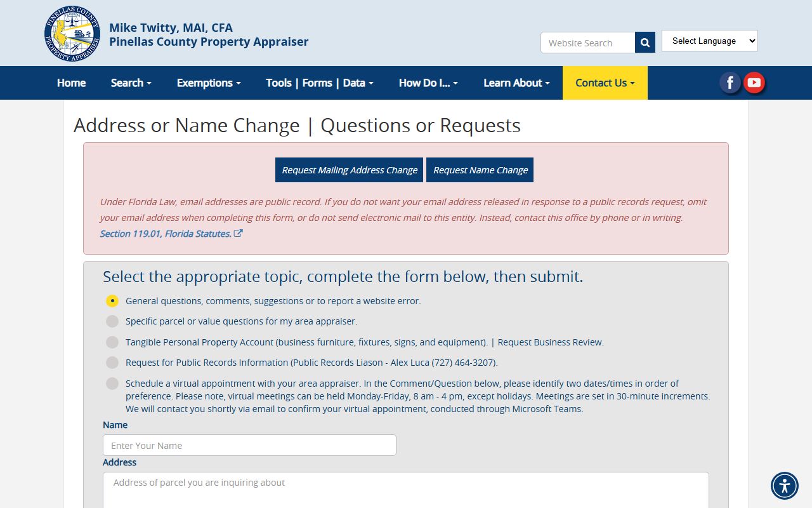Select Specific parcel or value questions option
812x508 pixels.
(112, 321)
